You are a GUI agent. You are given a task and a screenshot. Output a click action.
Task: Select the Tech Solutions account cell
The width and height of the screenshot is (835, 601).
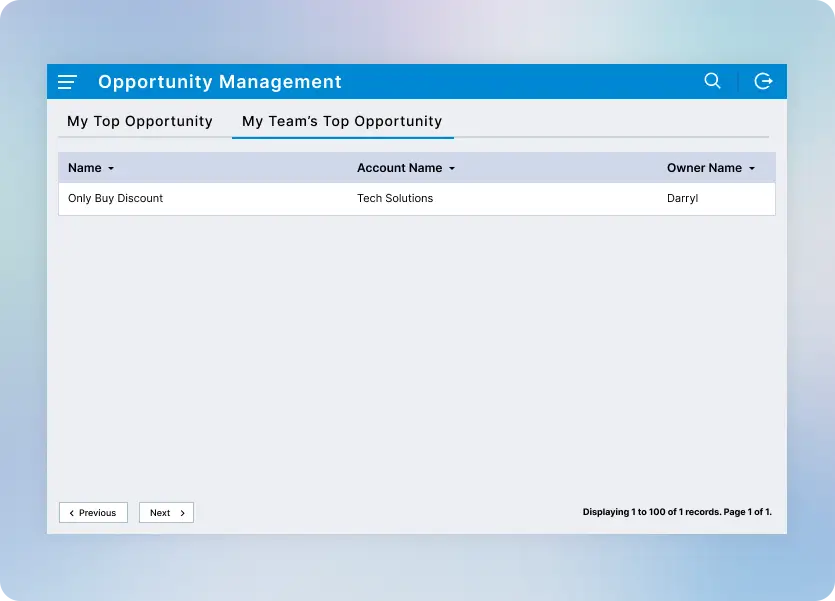[395, 198]
